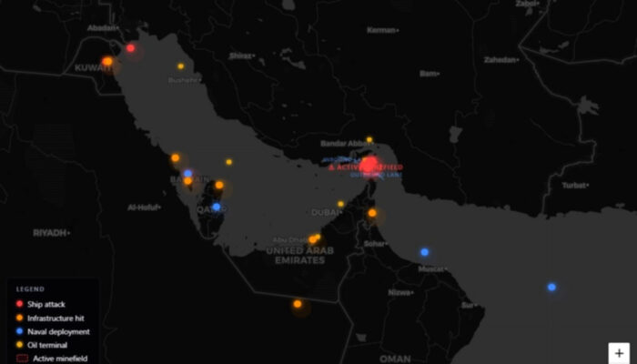The image size is (637, 364).
Task: Select the orange infrastructure marker at Abu Dhabi
Action: click(312, 239)
